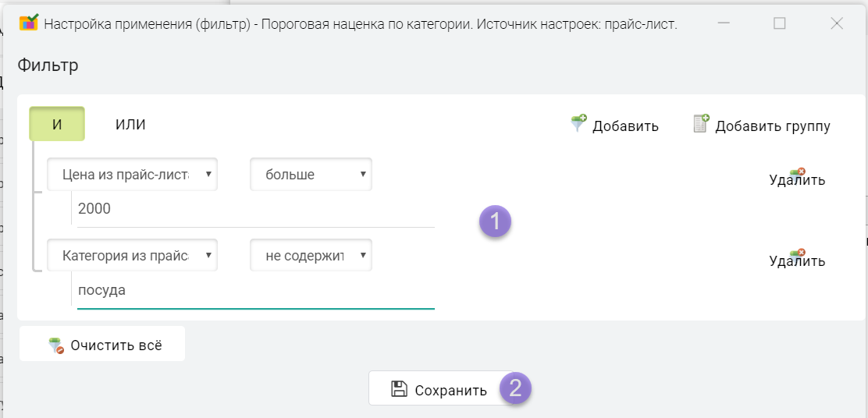
Task: Delete the Категория не содержит condition row
Action: [797, 260]
